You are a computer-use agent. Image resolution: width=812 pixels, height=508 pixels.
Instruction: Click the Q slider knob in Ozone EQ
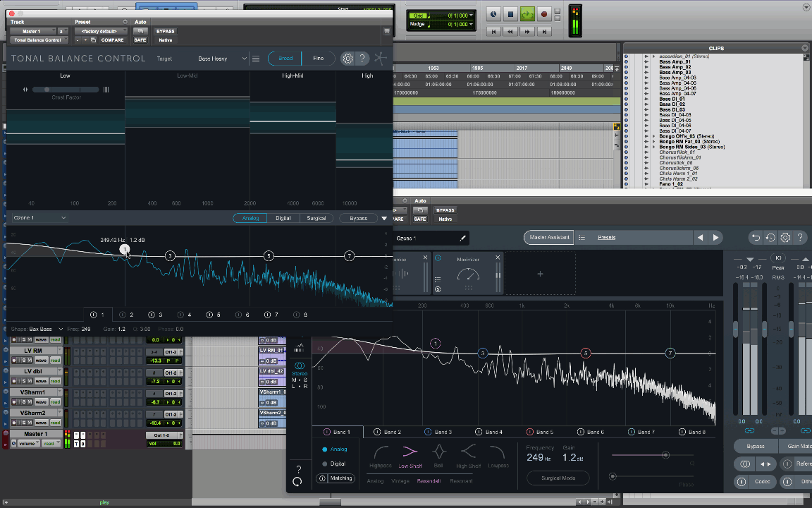pos(665,455)
